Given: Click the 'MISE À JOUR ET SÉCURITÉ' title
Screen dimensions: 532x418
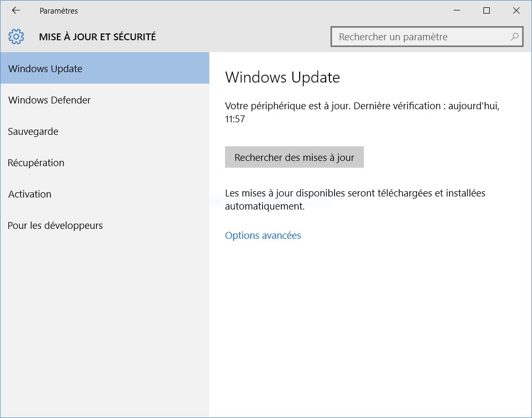Looking at the screenshot, I should [98, 37].
